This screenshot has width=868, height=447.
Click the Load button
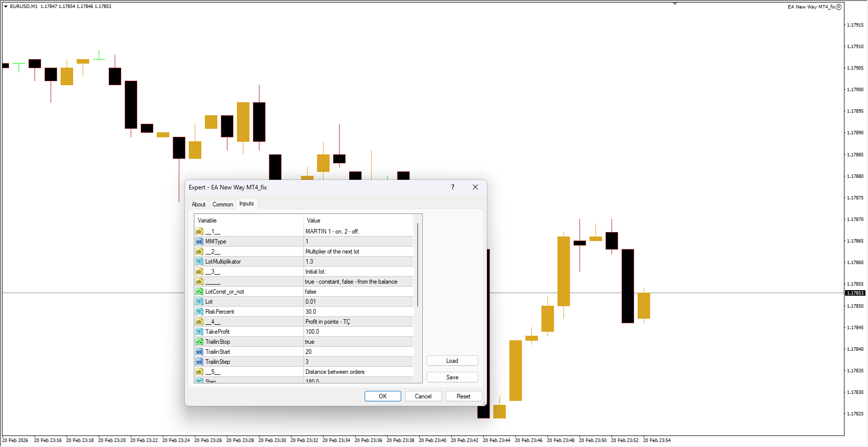pyautogui.click(x=452, y=361)
